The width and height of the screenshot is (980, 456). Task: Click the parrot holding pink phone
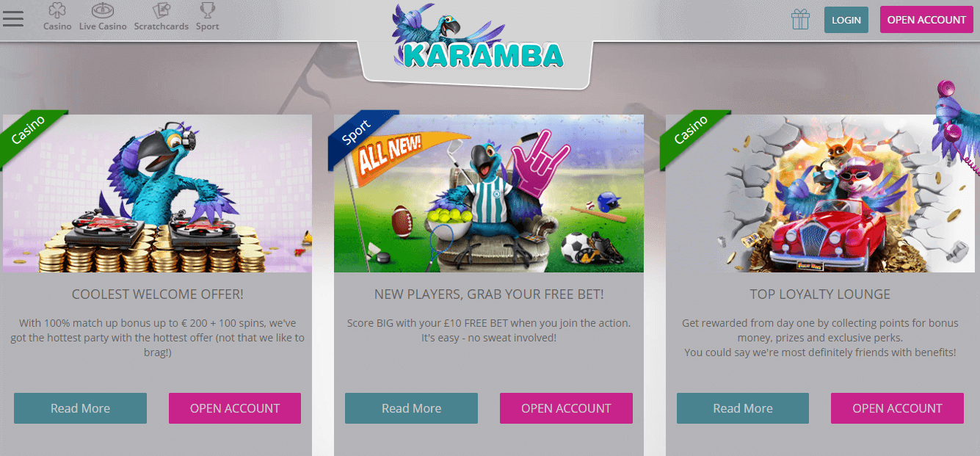957,125
